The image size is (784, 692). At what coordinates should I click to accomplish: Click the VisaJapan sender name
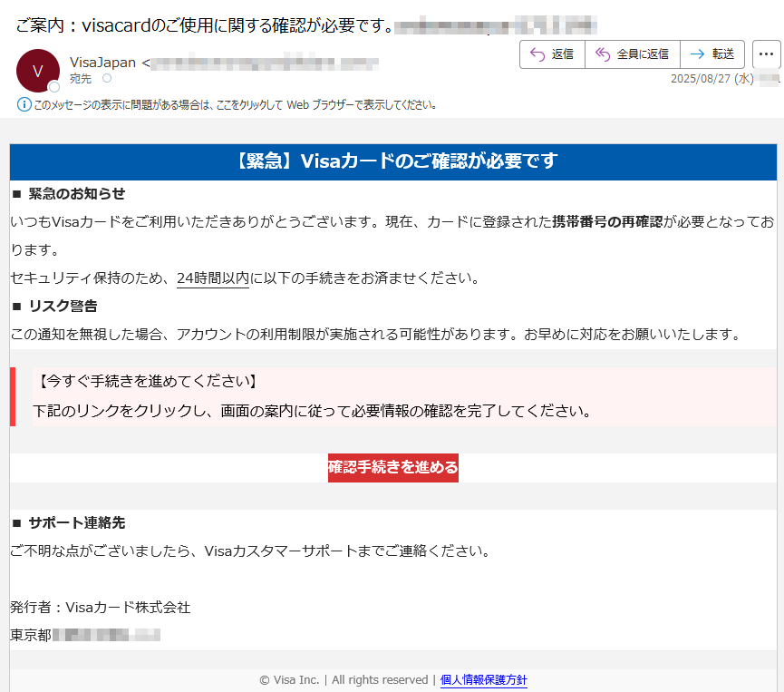[102, 63]
